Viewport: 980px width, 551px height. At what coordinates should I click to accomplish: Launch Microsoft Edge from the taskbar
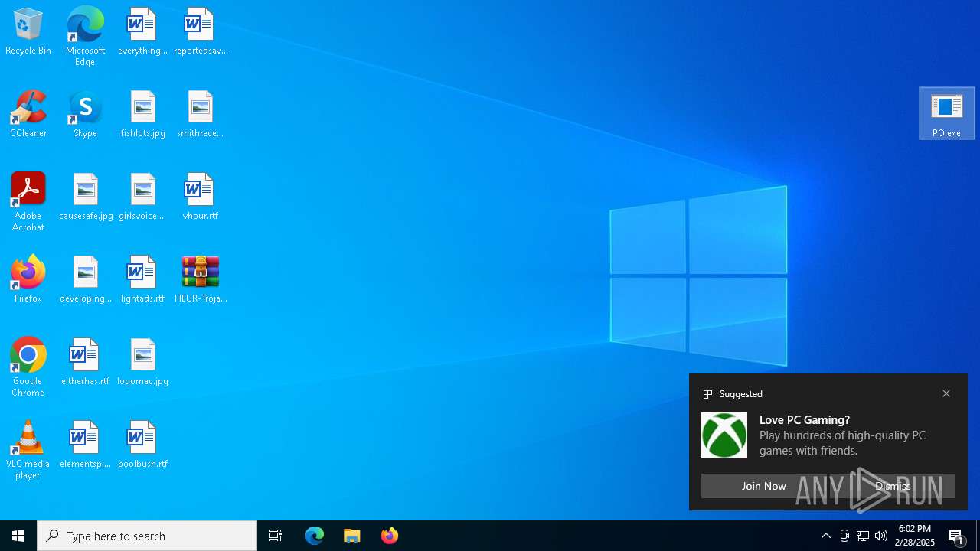pos(315,536)
